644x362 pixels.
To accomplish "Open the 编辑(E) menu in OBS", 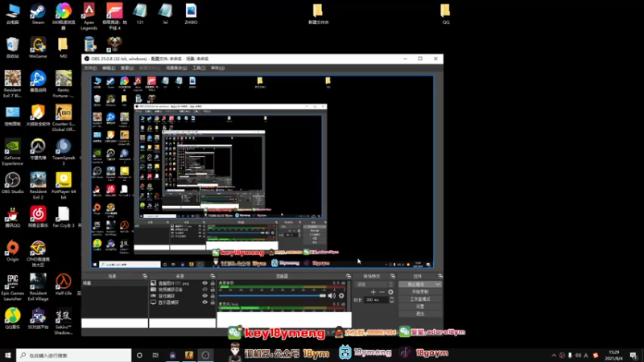I will tap(109, 68).
